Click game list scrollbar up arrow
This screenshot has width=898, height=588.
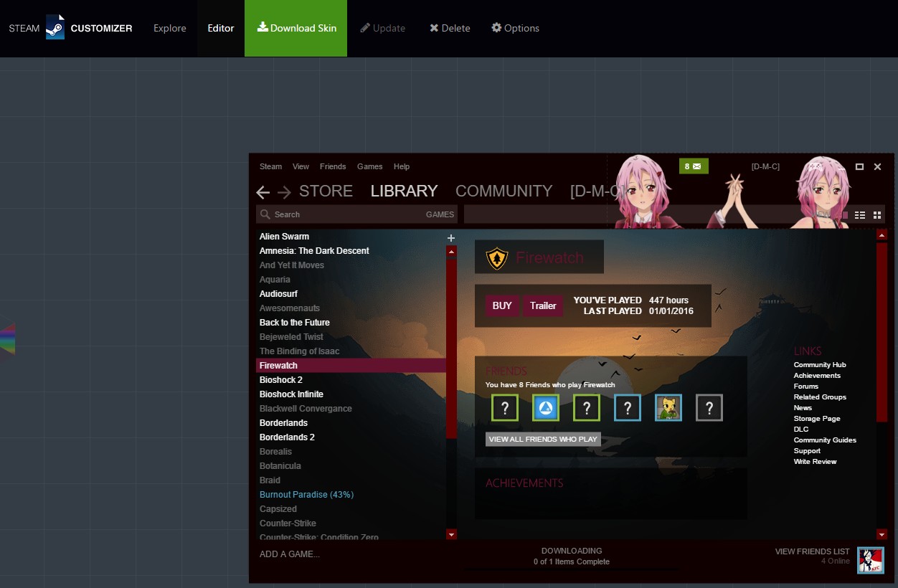(451, 252)
